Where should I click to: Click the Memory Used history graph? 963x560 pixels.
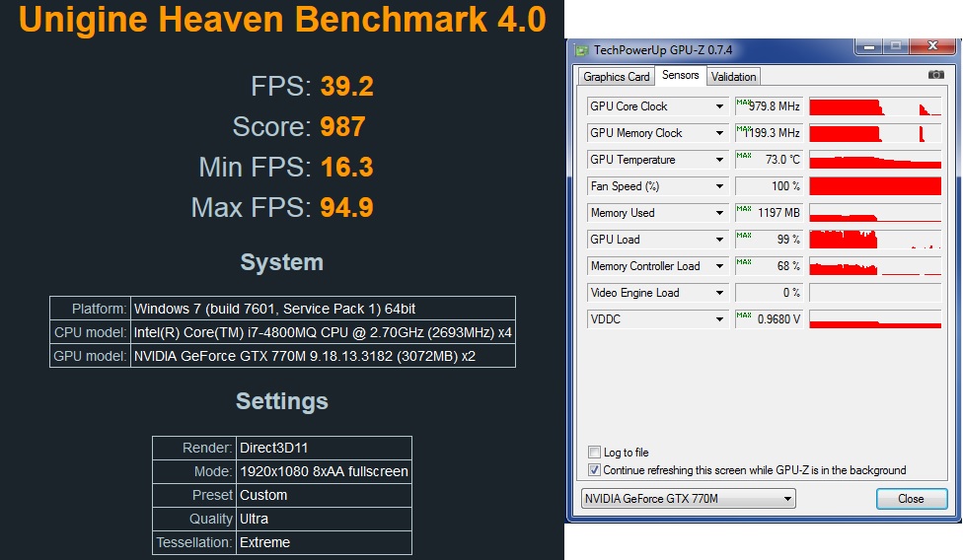coord(875,213)
